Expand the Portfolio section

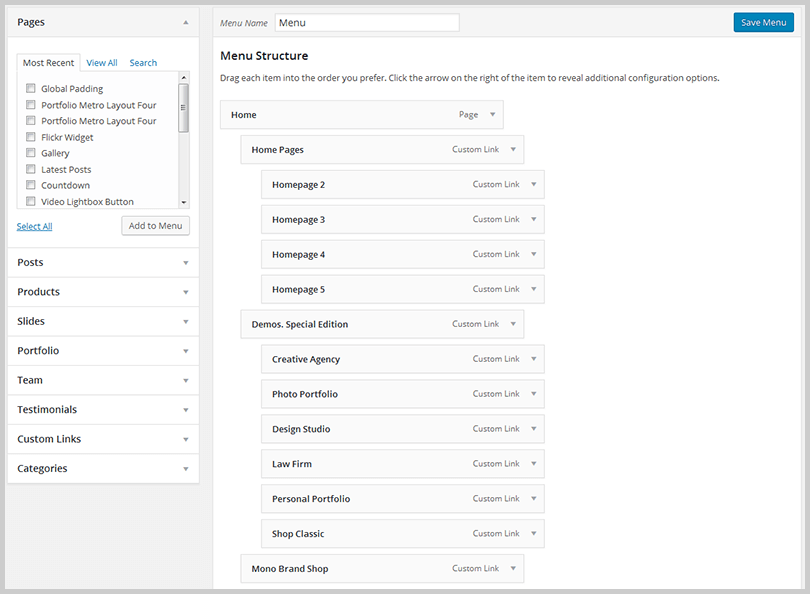[185, 351]
